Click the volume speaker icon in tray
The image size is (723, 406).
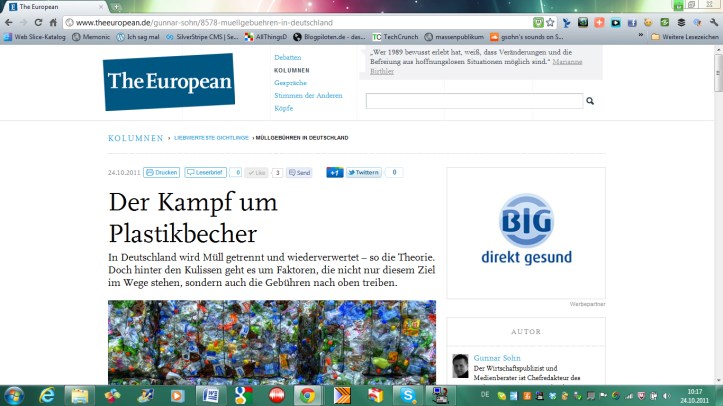click(x=667, y=396)
